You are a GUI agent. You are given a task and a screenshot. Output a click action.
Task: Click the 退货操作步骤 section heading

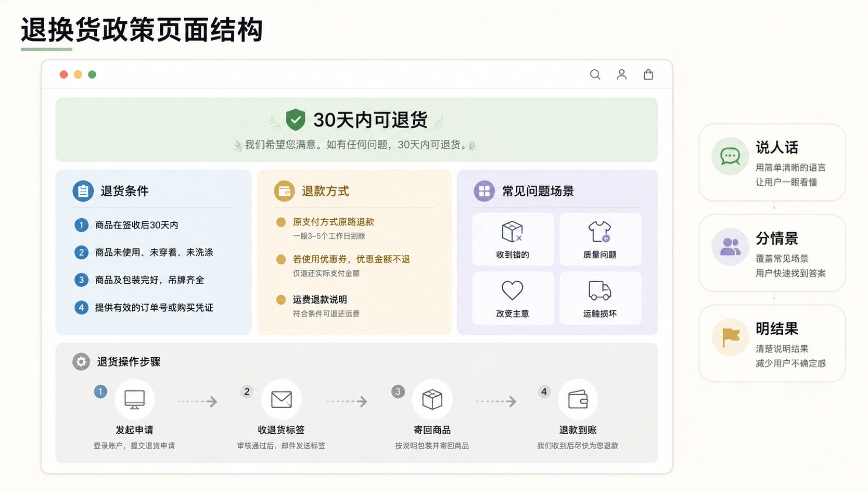pos(129,362)
